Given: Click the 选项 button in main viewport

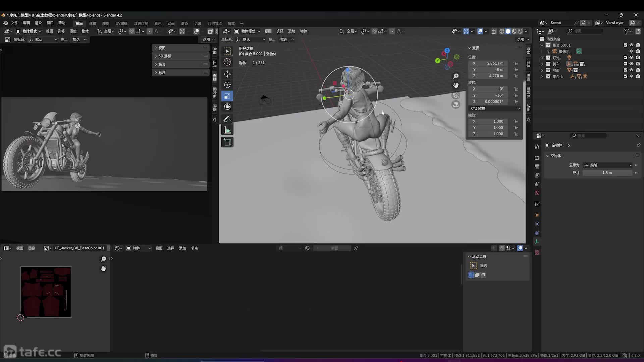Looking at the screenshot, I should [x=523, y=39].
